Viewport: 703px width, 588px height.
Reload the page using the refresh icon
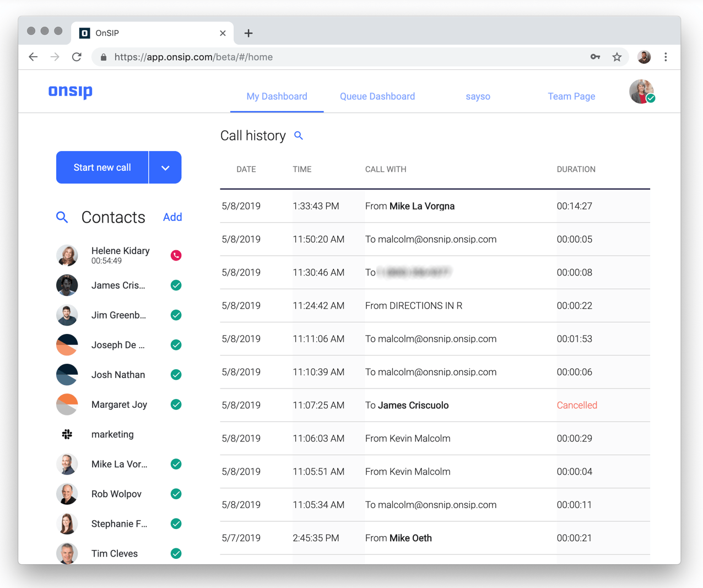pos(77,57)
